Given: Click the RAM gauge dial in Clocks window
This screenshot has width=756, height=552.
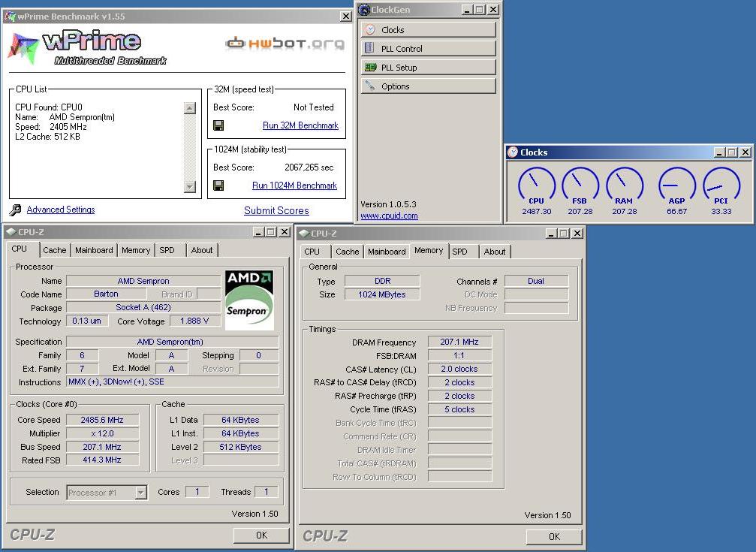Looking at the screenshot, I should (x=624, y=183).
